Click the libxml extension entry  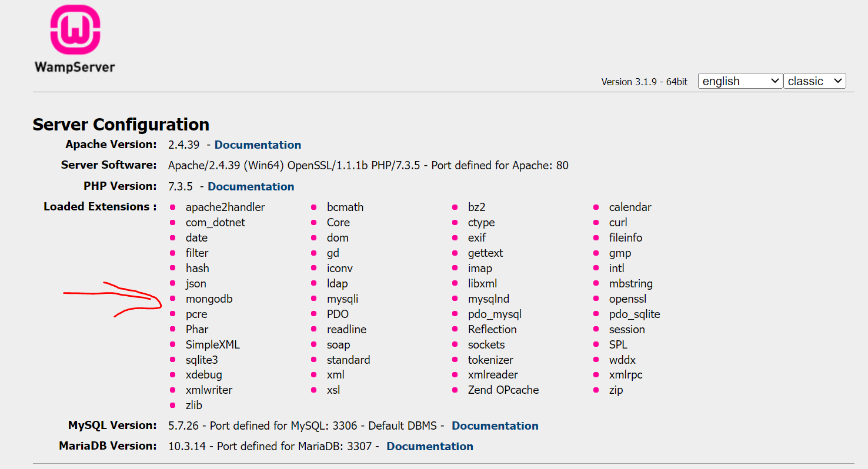tap(482, 283)
